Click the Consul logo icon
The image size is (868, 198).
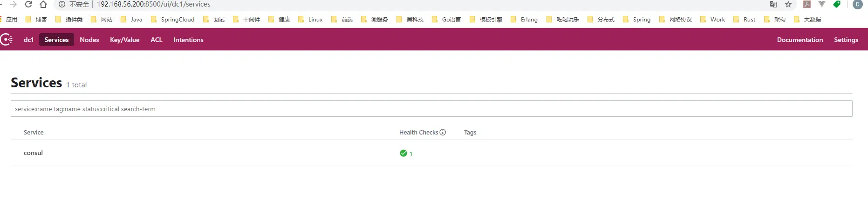pyautogui.click(x=6, y=40)
